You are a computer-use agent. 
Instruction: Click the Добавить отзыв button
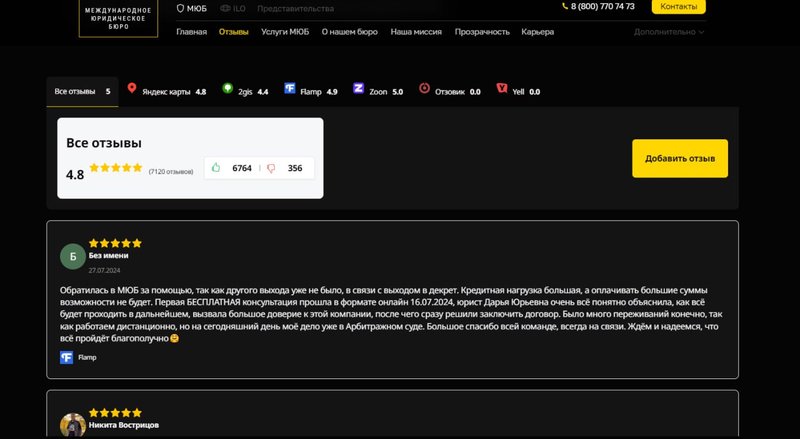[x=680, y=158]
